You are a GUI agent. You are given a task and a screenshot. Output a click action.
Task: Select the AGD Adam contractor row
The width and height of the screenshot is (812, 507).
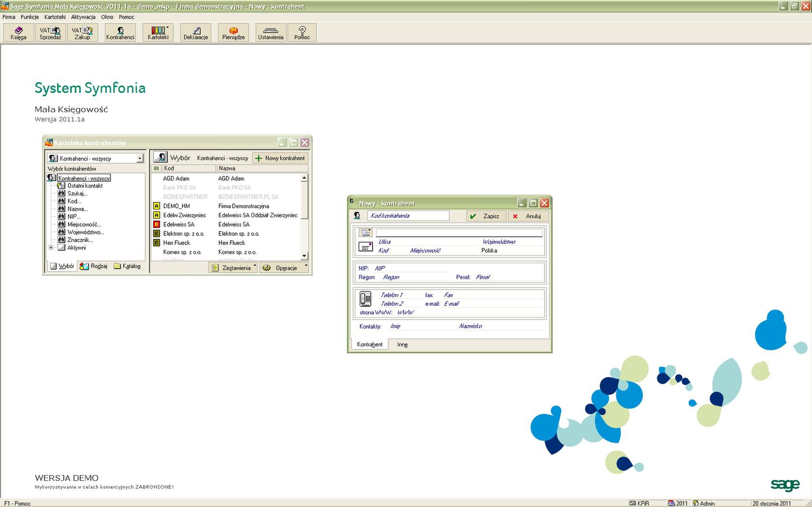[226, 179]
